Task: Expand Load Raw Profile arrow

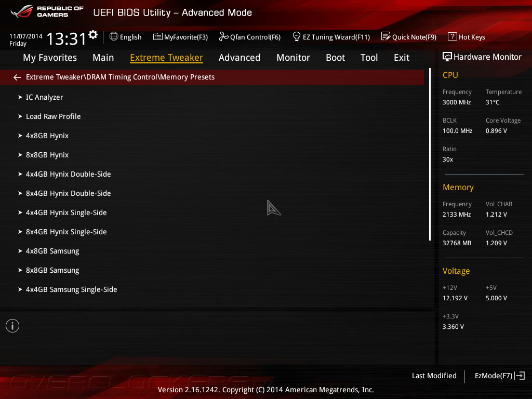Action: coord(20,116)
